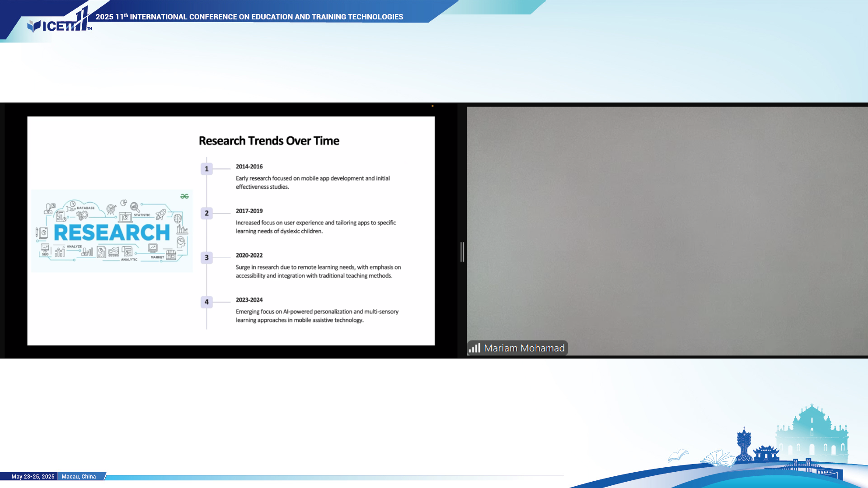Click timeline marker number 1
868x488 pixels.
(x=206, y=169)
